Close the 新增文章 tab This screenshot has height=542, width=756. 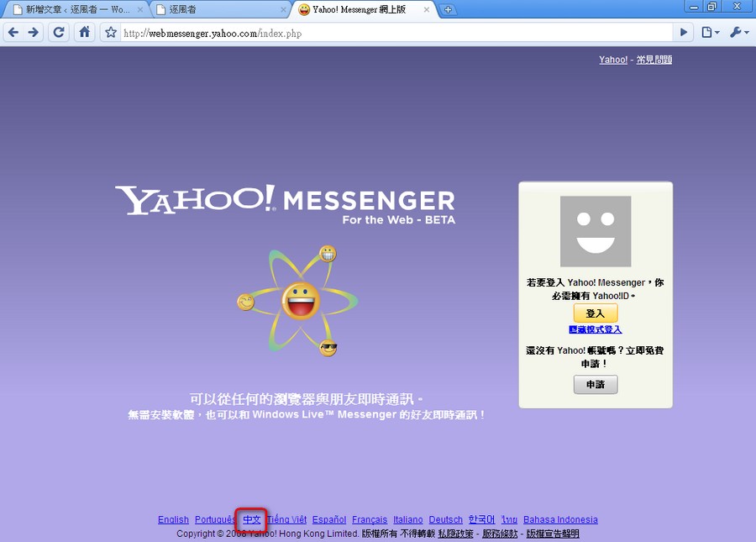coord(139,9)
